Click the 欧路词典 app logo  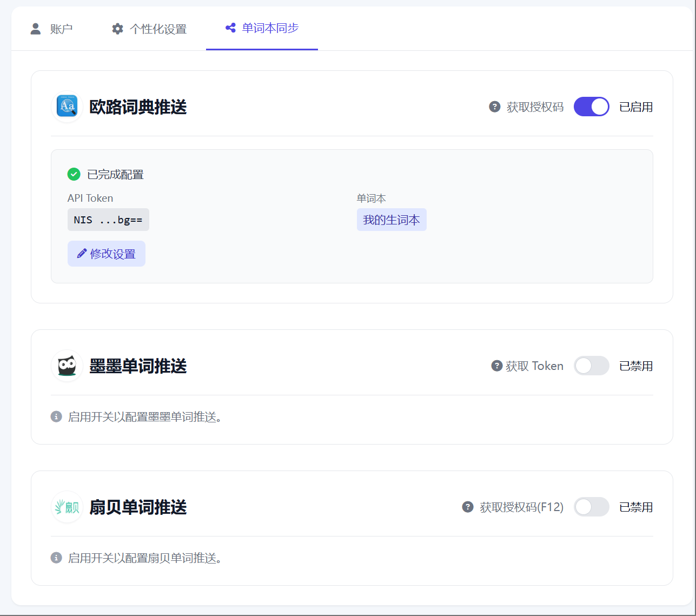click(67, 107)
